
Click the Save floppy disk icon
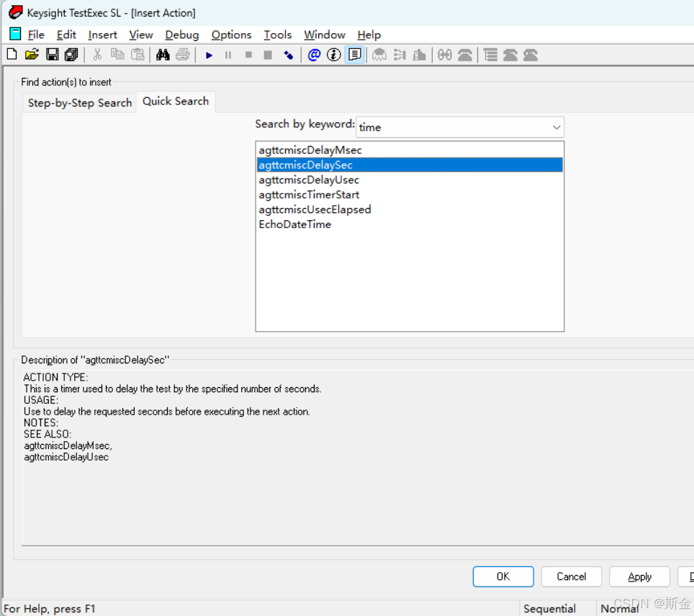click(53, 55)
